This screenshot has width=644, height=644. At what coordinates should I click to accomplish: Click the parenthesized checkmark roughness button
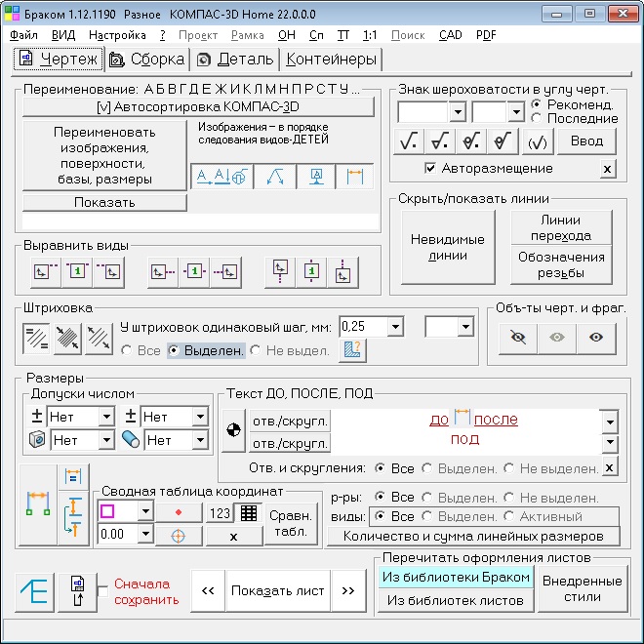[x=538, y=141]
